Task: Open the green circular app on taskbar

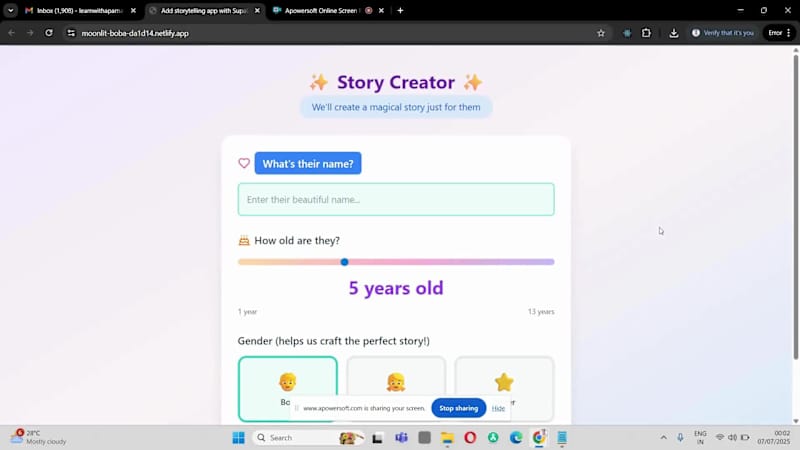Action: (x=493, y=438)
